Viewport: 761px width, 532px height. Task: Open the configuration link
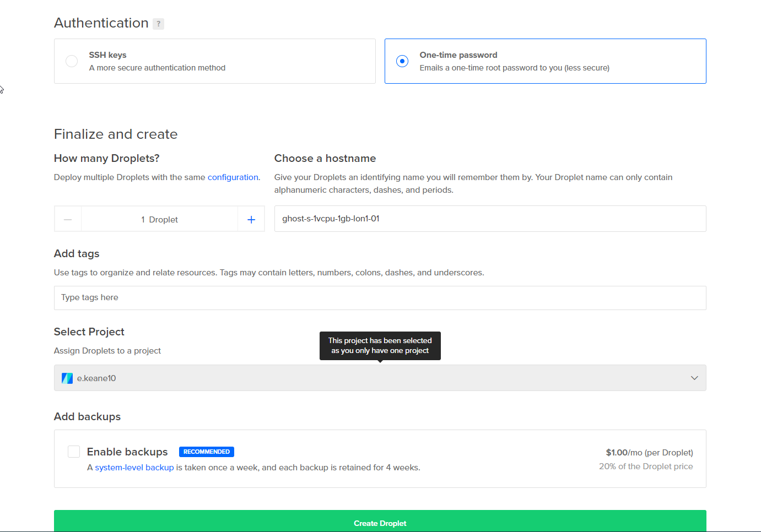click(x=233, y=177)
